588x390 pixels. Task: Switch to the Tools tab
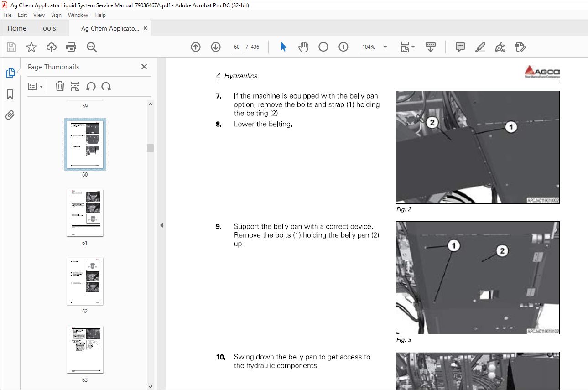[x=48, y=28]
